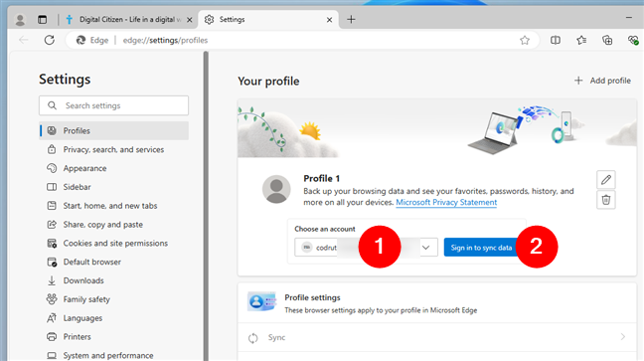Screen dimensions: 644x361
Task: Click Add profile button
Action: 602,81
